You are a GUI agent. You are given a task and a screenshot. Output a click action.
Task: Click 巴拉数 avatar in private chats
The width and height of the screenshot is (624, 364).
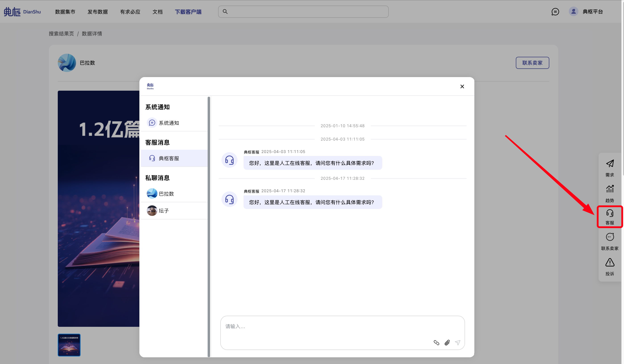152,194
